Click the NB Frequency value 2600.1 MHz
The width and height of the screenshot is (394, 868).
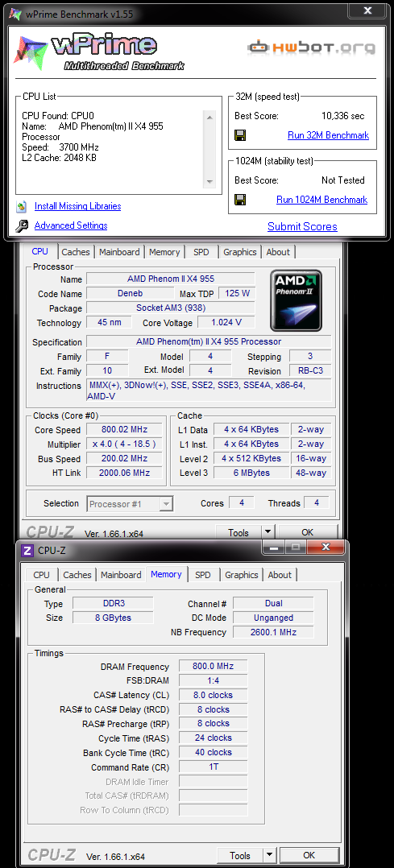click(272, 632)
